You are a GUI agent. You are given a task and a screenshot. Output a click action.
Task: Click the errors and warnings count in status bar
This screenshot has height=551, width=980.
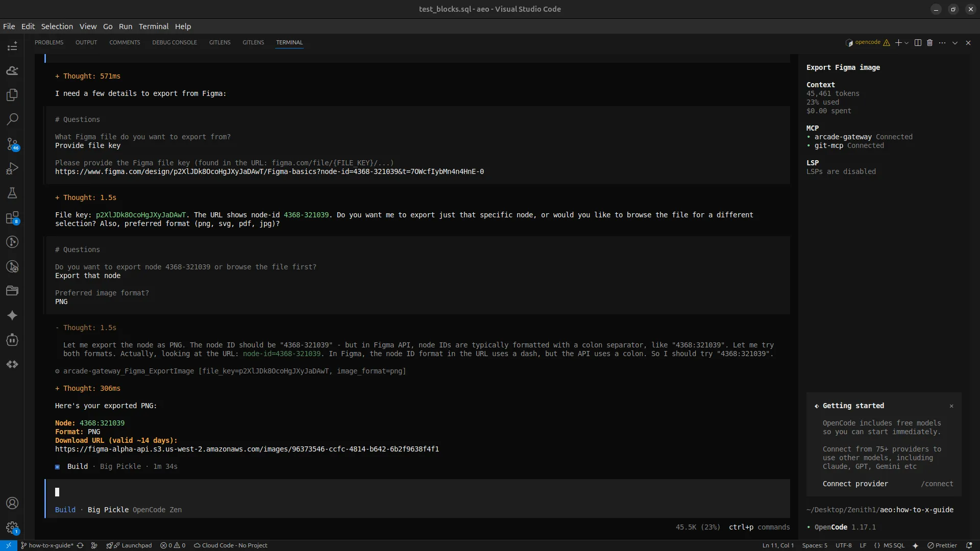[x=173, y=545]
